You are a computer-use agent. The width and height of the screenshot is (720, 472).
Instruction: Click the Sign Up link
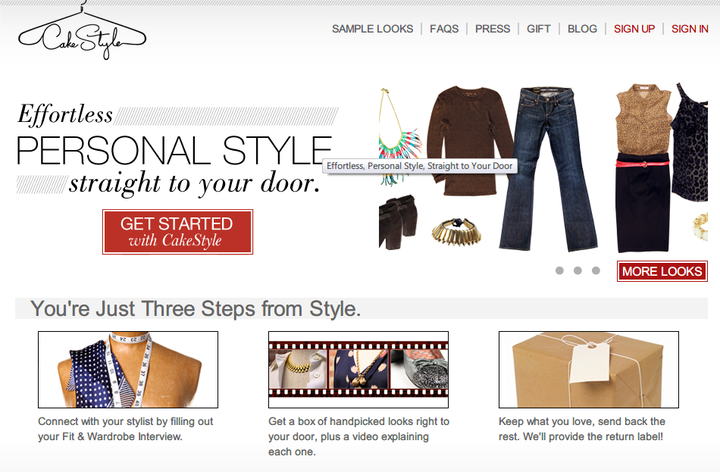click(634, 29)
